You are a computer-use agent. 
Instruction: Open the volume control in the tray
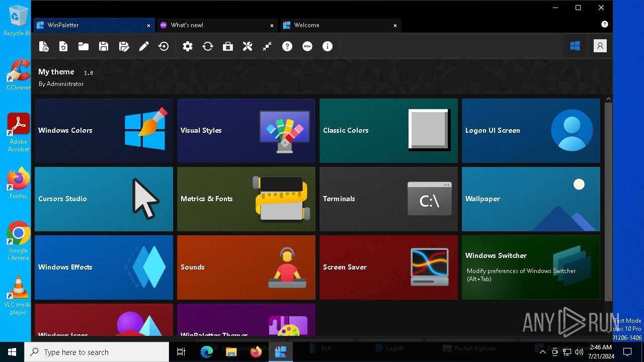(x=579, y=352)
